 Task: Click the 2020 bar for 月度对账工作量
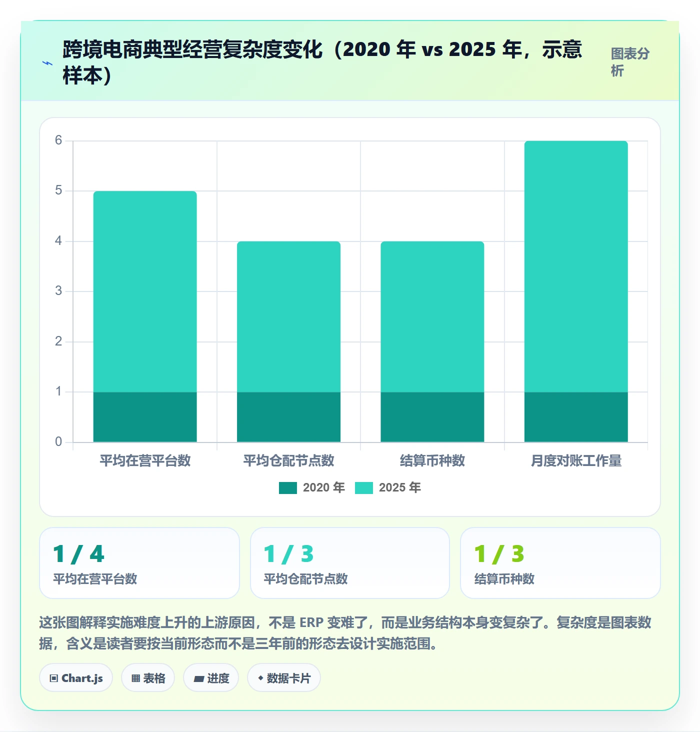coord(576,417)
